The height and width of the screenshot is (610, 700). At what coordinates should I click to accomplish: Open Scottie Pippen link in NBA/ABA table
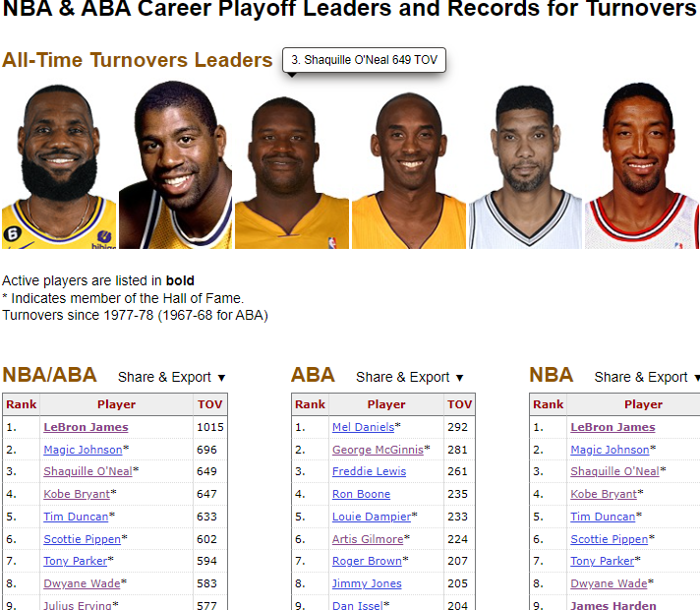pyautogui.click(x=83, y=539)
